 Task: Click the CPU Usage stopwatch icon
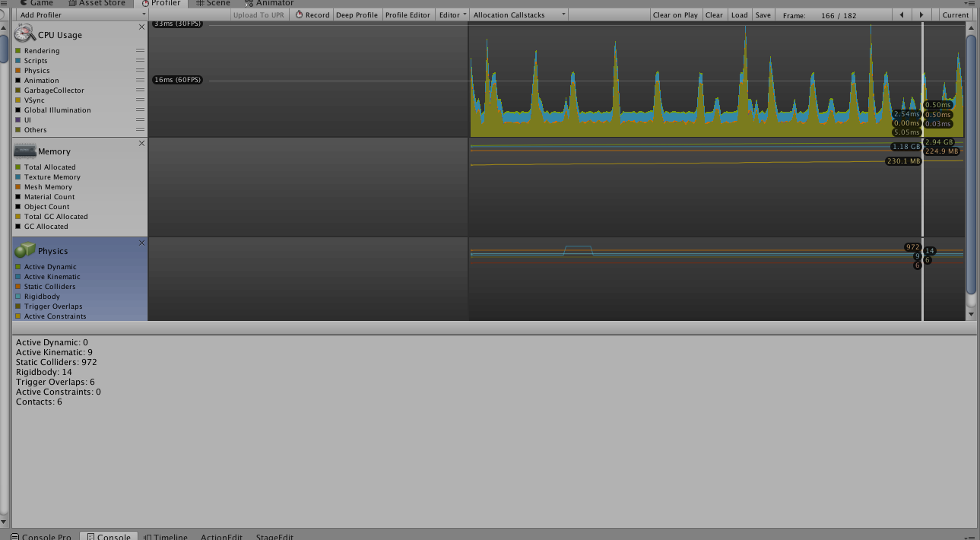click(x=25, y=33)
